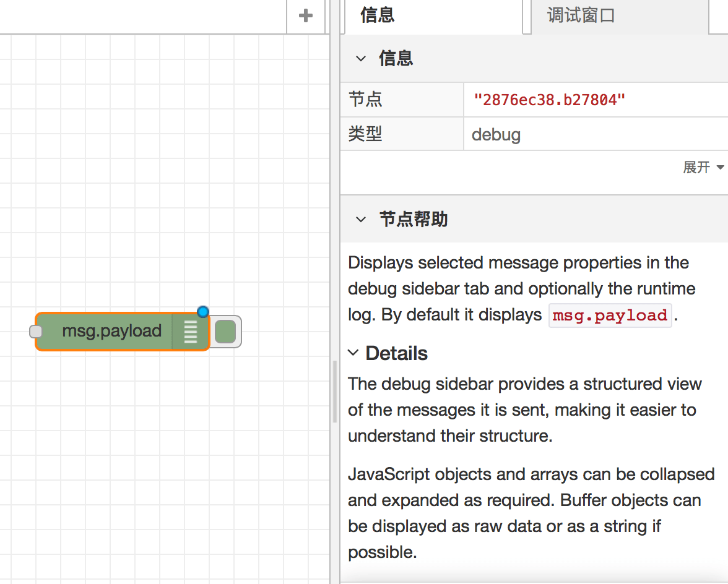
Task: Collapse the 信息 section
Action: click(x=361, y=58)
